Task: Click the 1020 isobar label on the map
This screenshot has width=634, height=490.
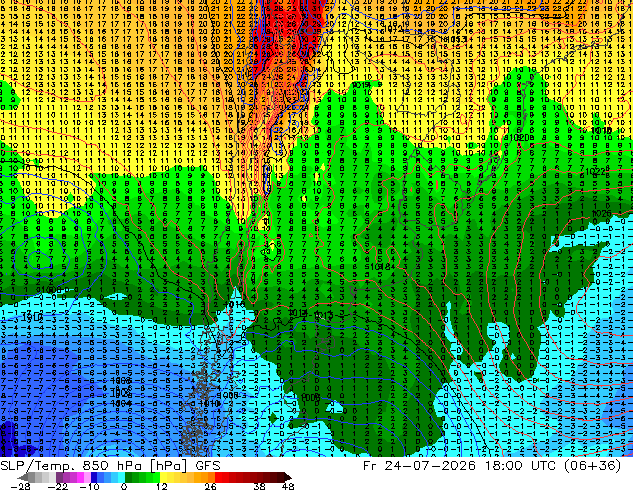Action: 519,137
